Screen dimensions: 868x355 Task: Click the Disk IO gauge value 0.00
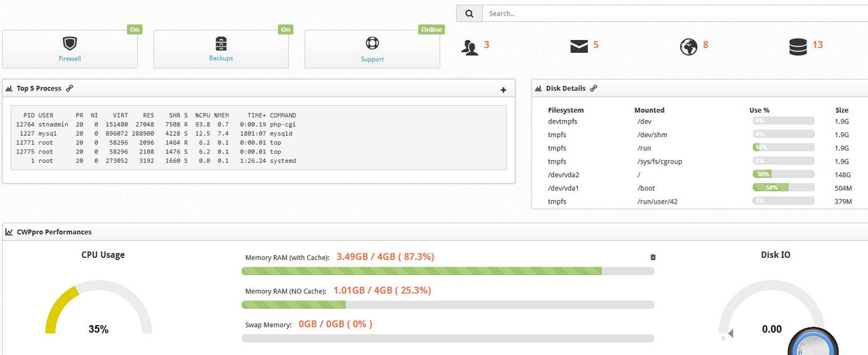tap(772, 329)
